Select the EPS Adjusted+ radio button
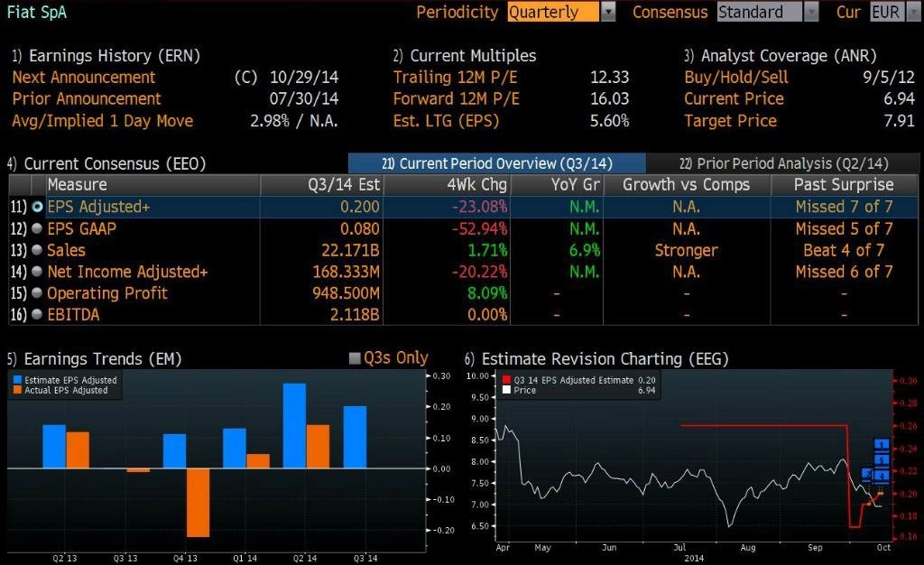This screenshot has width=924, height=565. (37, 207)
